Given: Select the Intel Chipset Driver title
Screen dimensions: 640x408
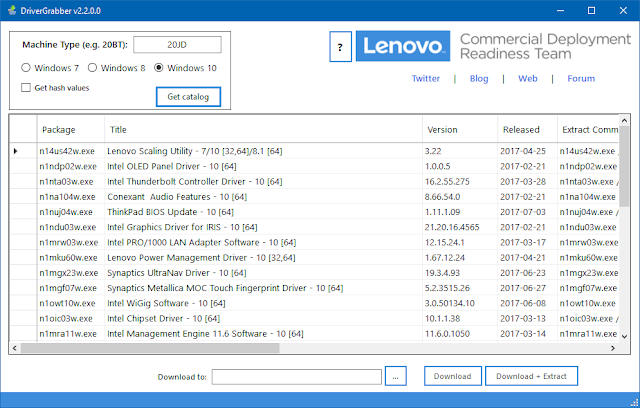Looking at the screenshot, I should click(263, 319).
